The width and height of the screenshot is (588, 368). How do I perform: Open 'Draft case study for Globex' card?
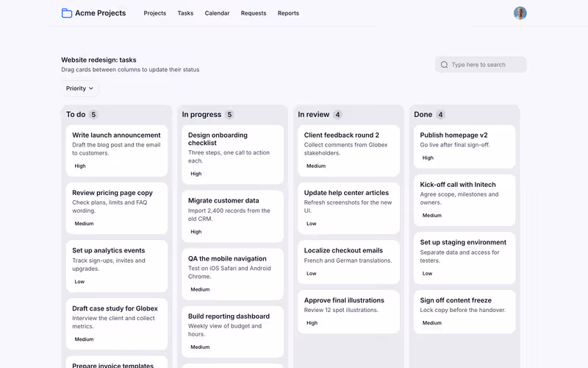coord(117,324)
